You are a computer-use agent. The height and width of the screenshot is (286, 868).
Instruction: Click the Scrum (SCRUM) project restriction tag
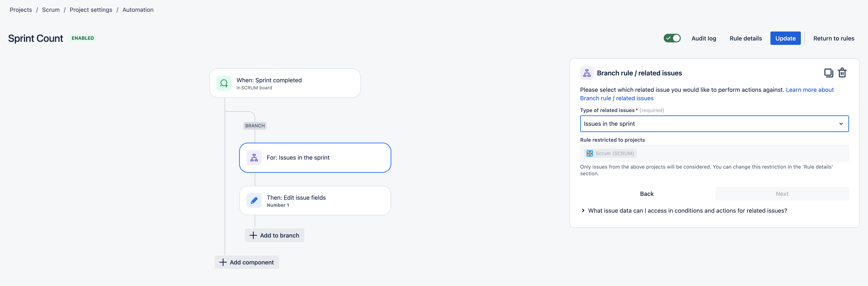610,153
